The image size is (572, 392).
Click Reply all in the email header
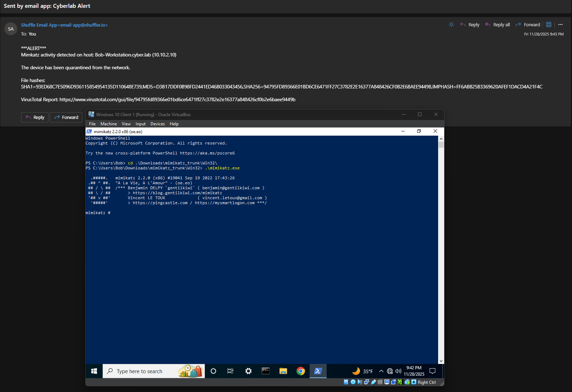coord(497,24)
